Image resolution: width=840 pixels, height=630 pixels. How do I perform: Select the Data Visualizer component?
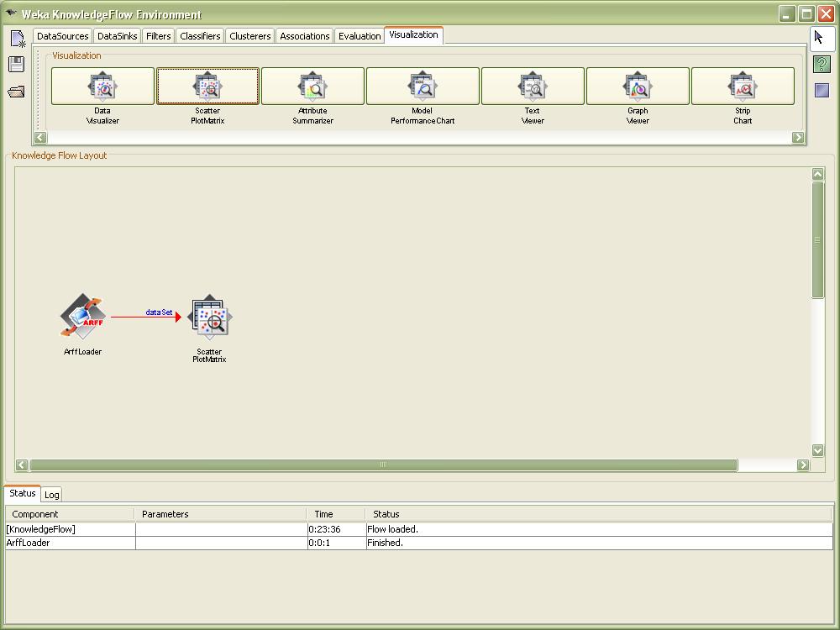pos(102,87)
